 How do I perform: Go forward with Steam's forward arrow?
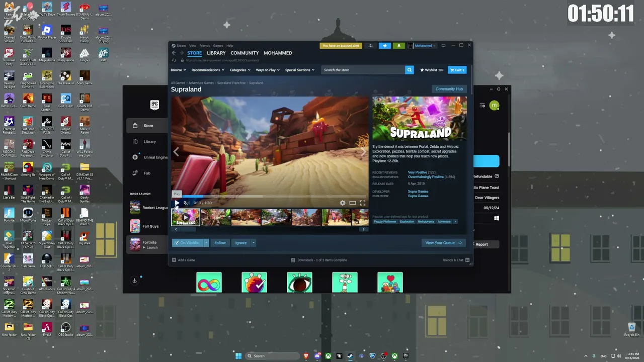[181, 53]
